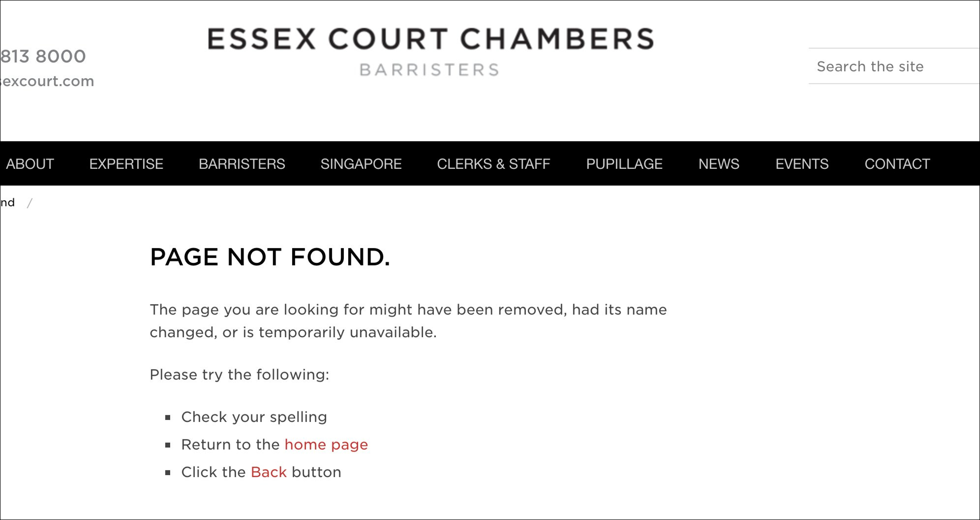Open the Contact page from navigation
The height and width of the screenshot is (520, 980).
(897, 164)
